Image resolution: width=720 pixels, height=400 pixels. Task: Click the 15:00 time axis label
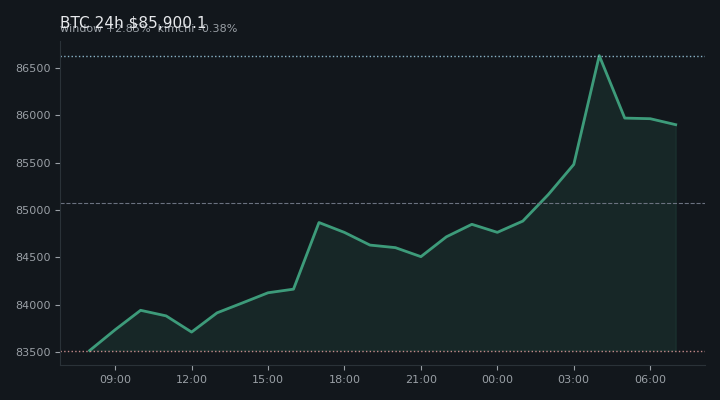click(268, 379)
